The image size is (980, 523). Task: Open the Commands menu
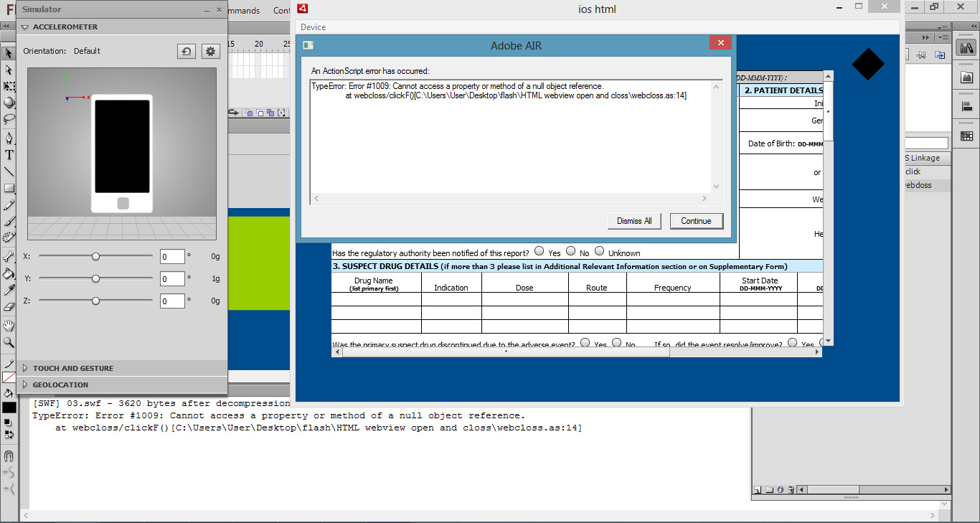coord(242,11)
